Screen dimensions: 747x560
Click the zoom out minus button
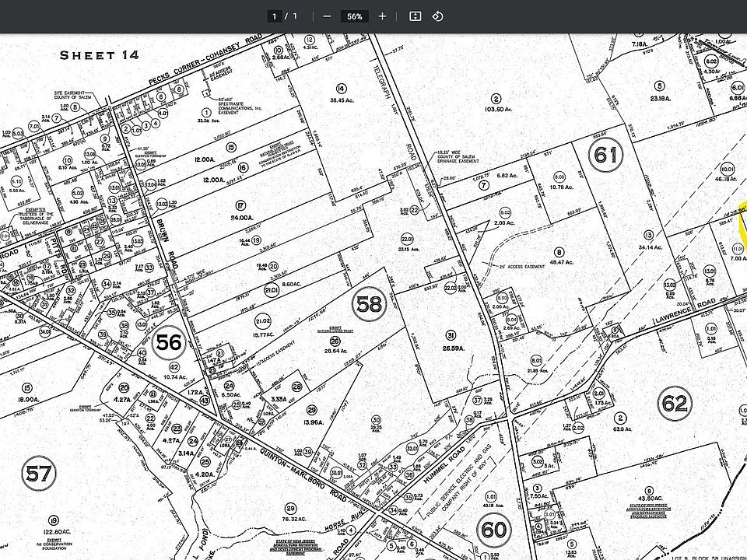(x=327, y=16)
